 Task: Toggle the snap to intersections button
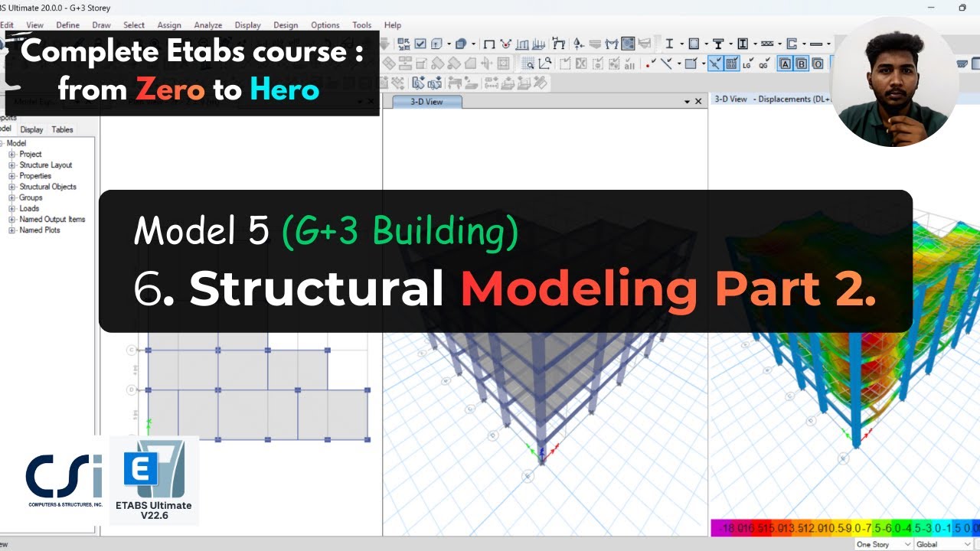coord(714,64)
